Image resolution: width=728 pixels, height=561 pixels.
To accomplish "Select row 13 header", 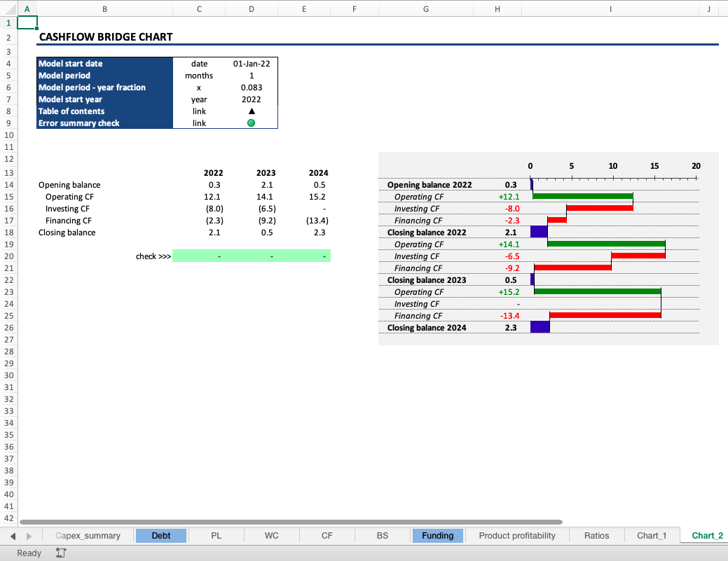I will 9,172.
